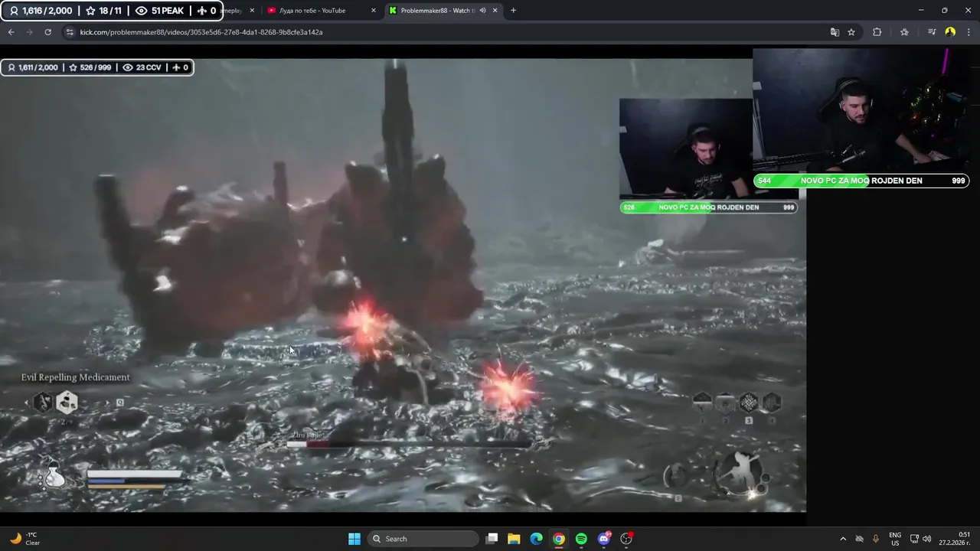Open the Windows Start menu

[x=354, y=539]
